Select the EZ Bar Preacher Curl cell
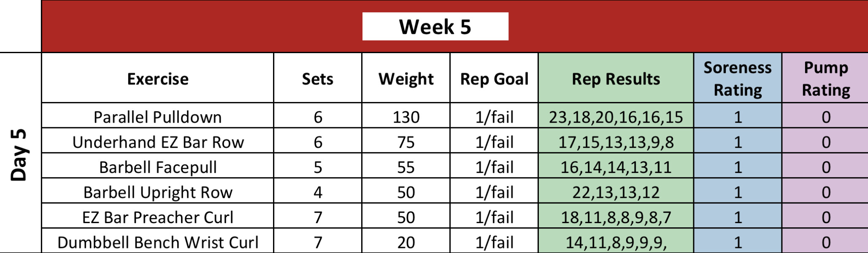 click(x=157, y=217)
